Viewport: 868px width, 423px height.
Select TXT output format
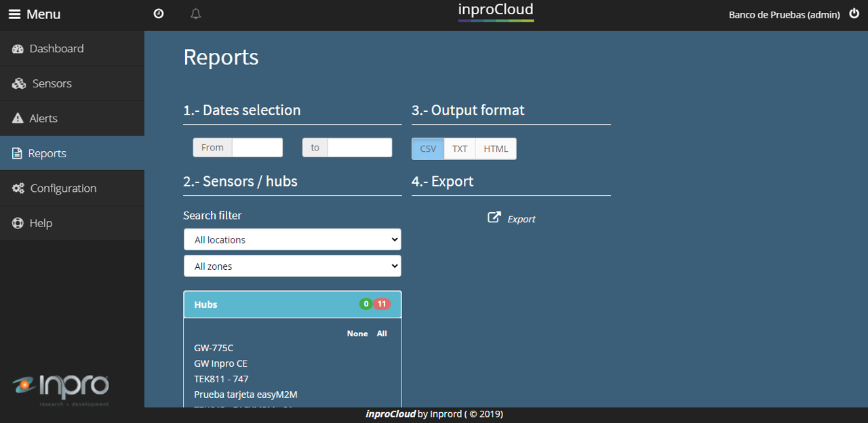click(x=460, y=149)
